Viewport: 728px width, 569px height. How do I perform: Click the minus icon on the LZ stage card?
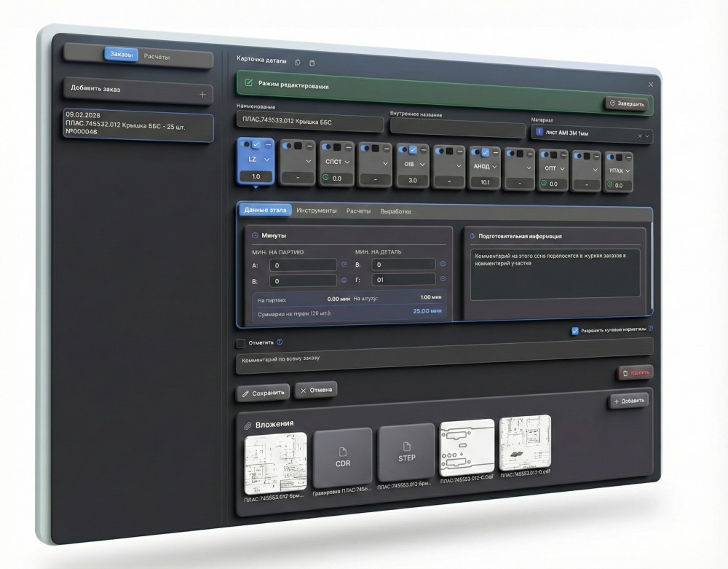coord(267,146)
